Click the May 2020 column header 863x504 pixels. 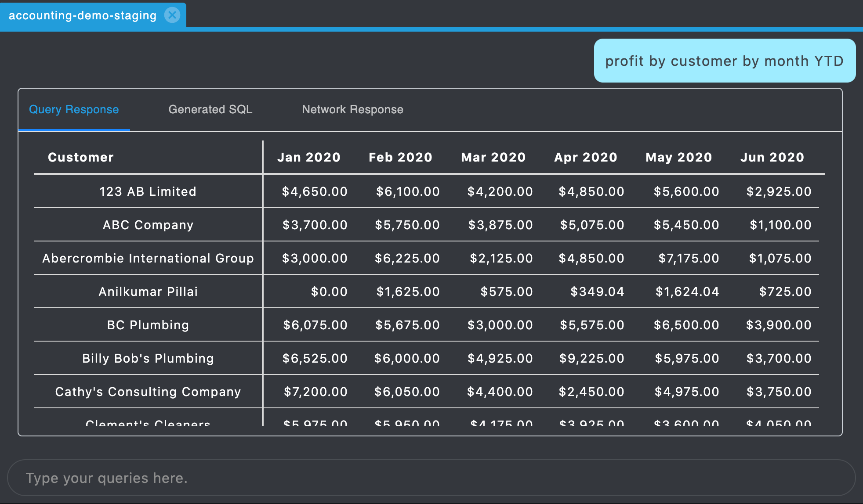(x=678, y=157)
